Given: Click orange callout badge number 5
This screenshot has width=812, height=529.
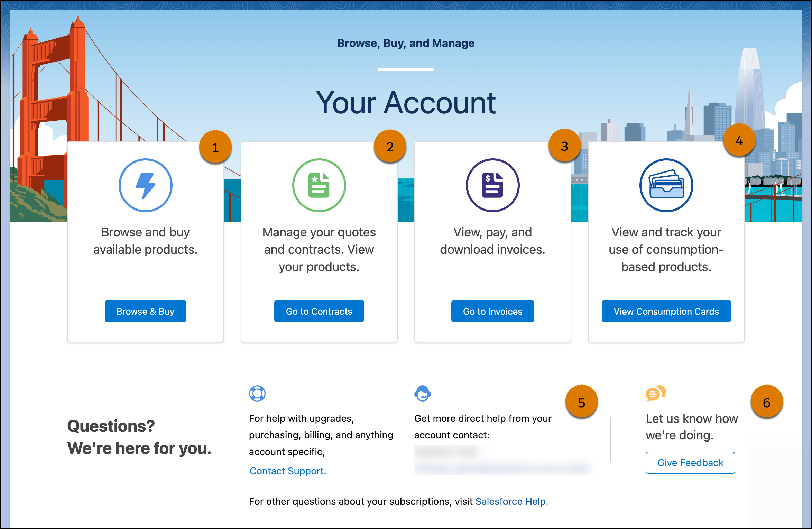Looking at the screenshot, I should 581,402.
